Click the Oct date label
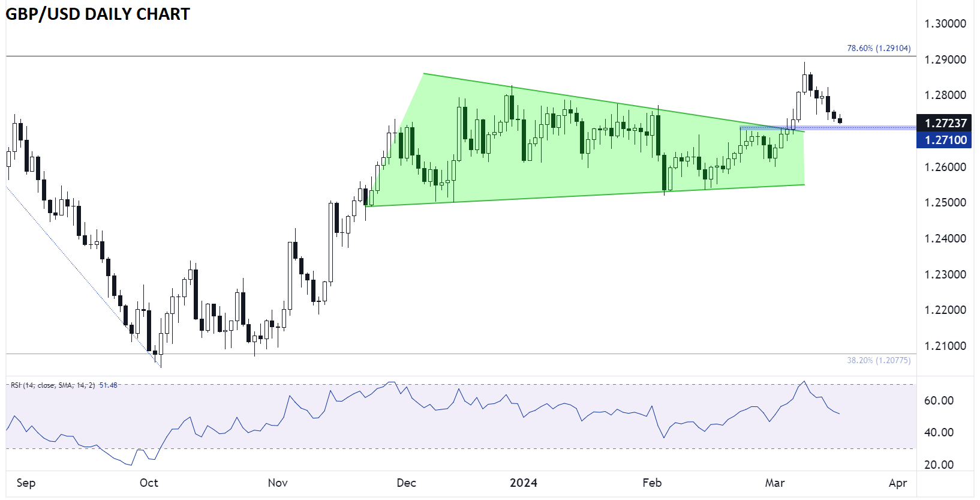 coord(149,483)
